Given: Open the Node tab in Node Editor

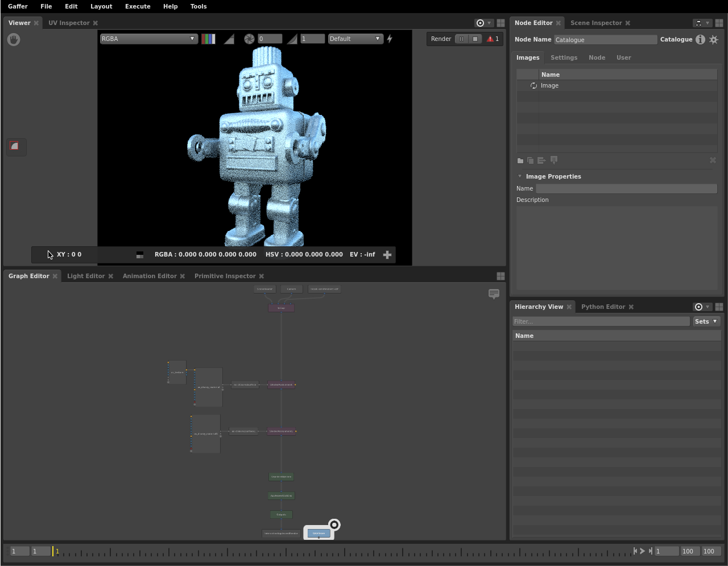Looking at the screenshot, I should coord(597,57).
